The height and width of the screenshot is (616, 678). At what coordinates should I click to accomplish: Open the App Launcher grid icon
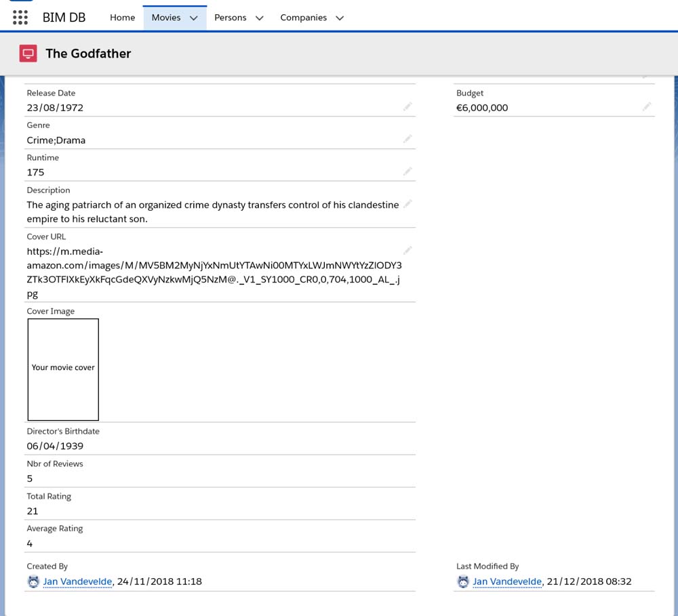coord(20,18)
